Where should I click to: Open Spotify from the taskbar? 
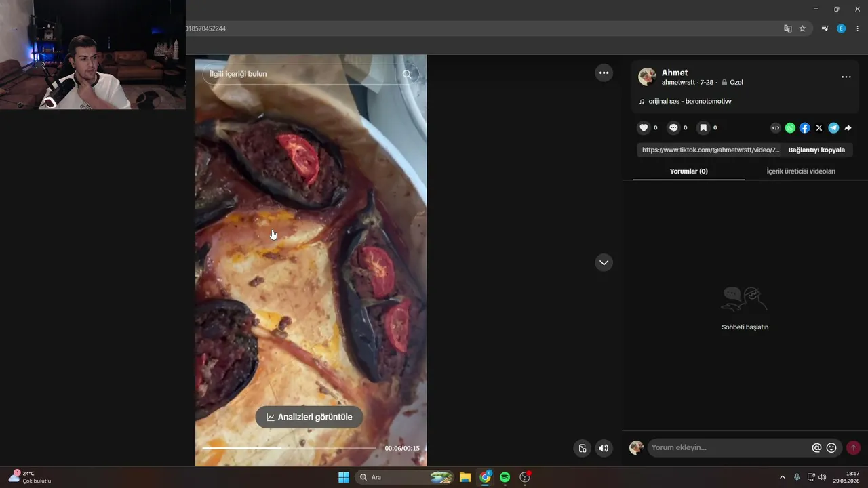point(505,477)
